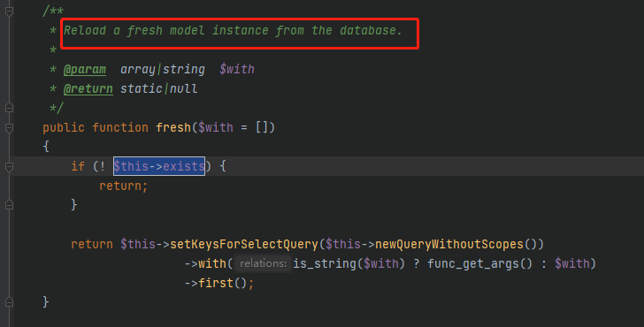This screenshot has height=327, width=644.
Task: Click the @return doc tag
Action: (88, 88)
